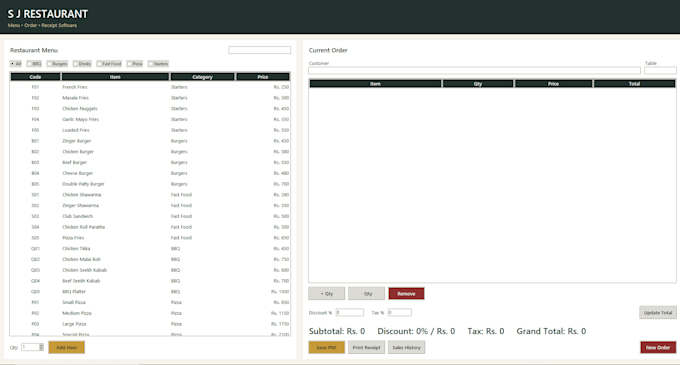This screenshot has height=365, width=680.
Task: Filter menu by BBQ category
Action: [34, 64]
